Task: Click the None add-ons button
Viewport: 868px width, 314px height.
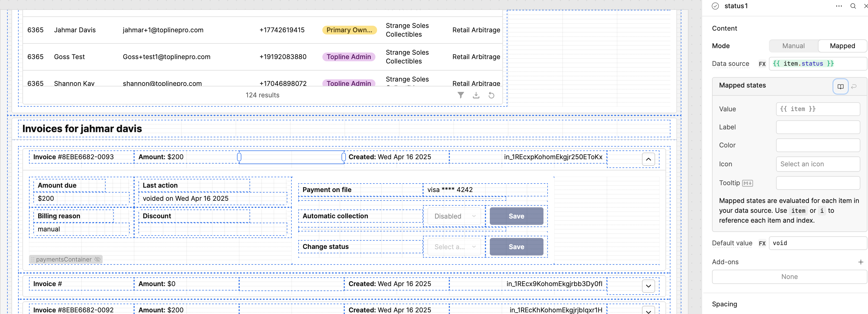Action: click(789, 277)
